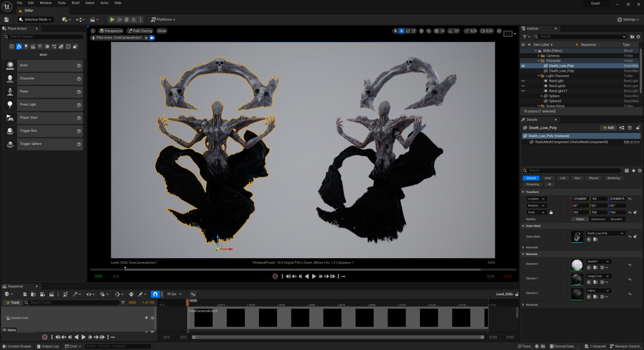Click the Edit in C++ link

click(x=631, y=142)
